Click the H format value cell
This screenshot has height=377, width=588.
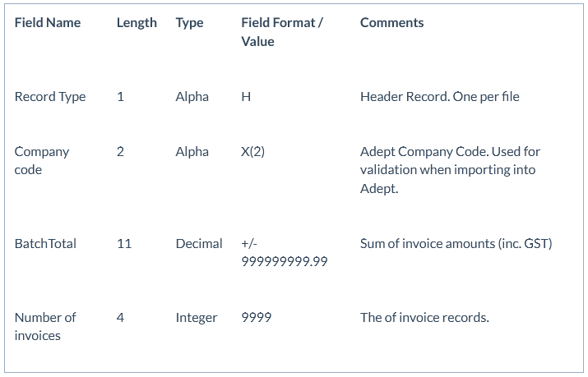pyautogui.click(x=246, y=97)
